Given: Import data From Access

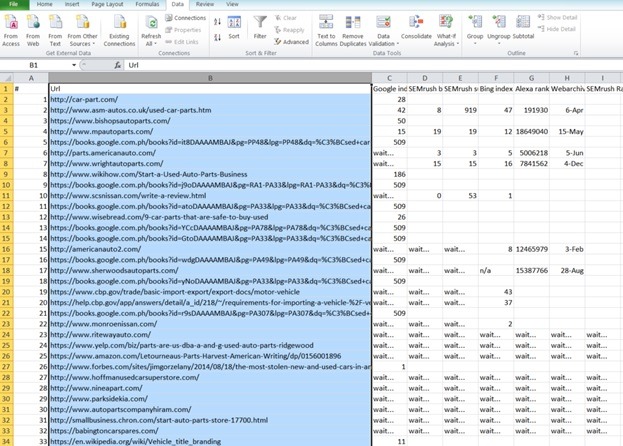Looking at the screenshot, I should 11,31.
